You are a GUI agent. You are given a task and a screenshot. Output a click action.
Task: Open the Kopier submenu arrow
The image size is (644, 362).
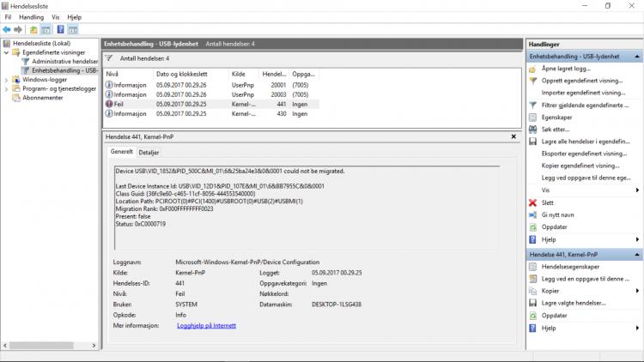(x=636, y=291)
